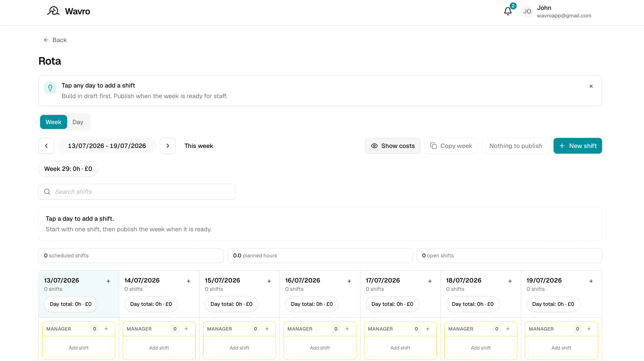Click the lightbulb tip icon
The width and height of the screenshot is (644, 361).
(x=50, y=88)
